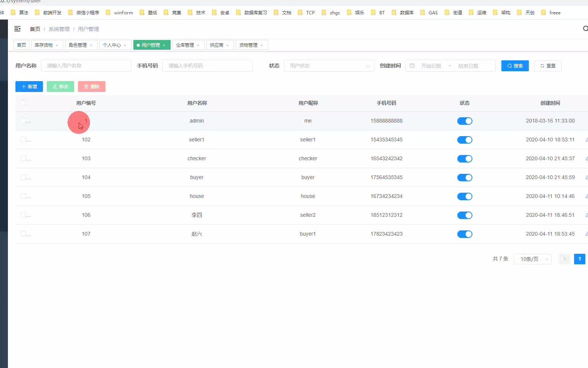Open the 前端开发 bookmark folder
Viewport: 588px width, 368px height.
pyautogui.click(x=48, y=12)
